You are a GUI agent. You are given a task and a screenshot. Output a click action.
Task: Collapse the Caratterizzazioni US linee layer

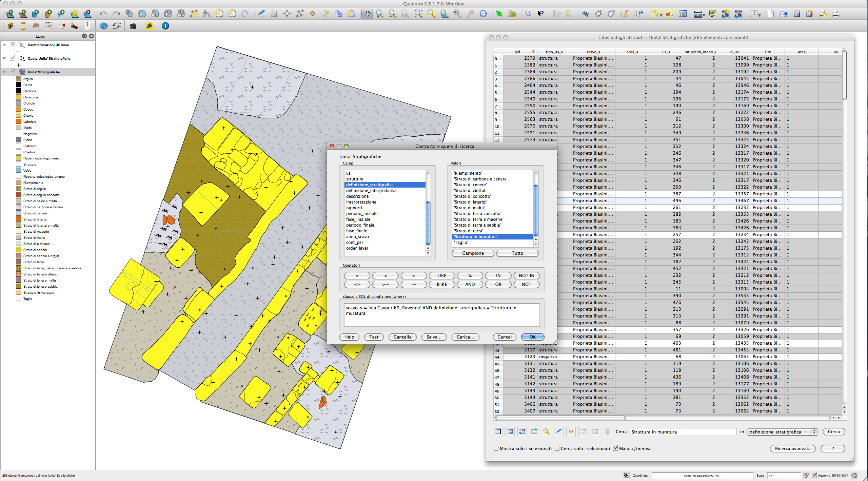click(x=4, y=45)
